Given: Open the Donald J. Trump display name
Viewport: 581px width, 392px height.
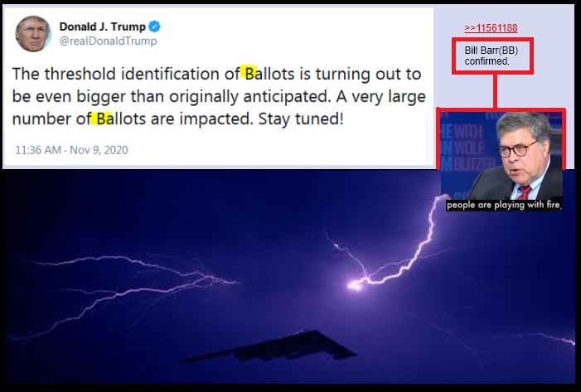Looking at the screenshot, I should click(x=102, y=27).
